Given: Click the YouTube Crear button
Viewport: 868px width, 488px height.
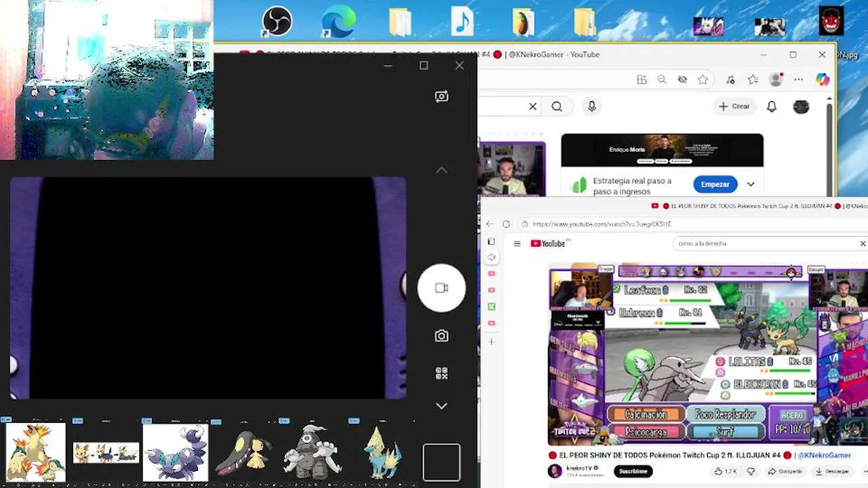Looking at the screenshot, I should coord(734,106).
